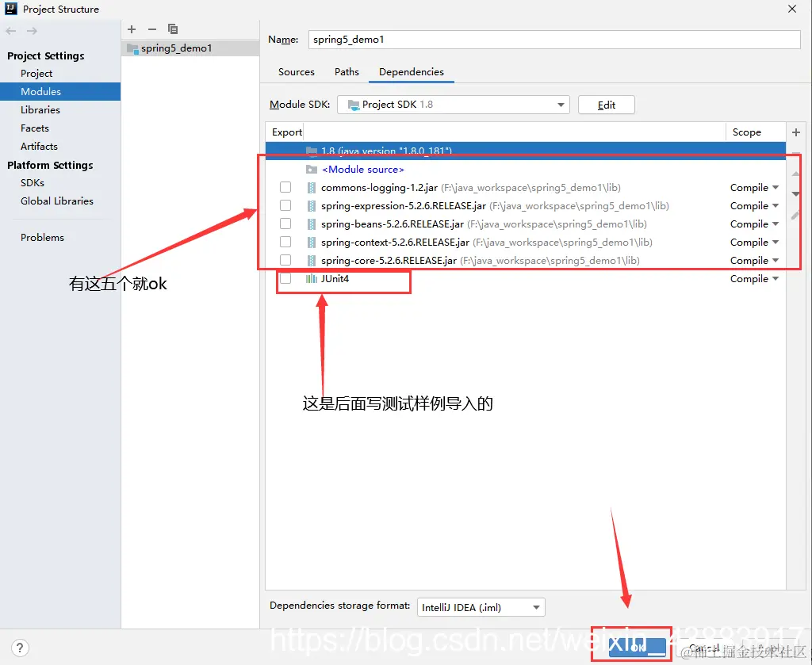The image size is (812, 665).
Task: Select the Dependencies tab
Action: click(x=412, y=72)
